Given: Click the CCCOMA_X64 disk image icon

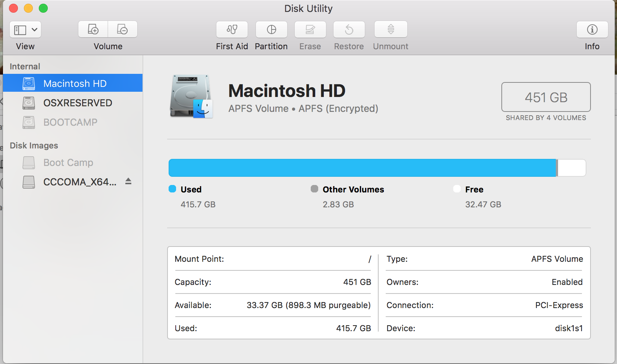Looking at the screenshot, I should click(x=29, y=182).
